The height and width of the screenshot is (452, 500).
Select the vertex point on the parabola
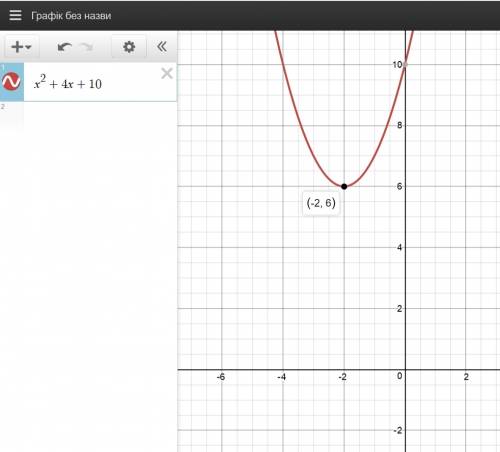coord(344,186)
